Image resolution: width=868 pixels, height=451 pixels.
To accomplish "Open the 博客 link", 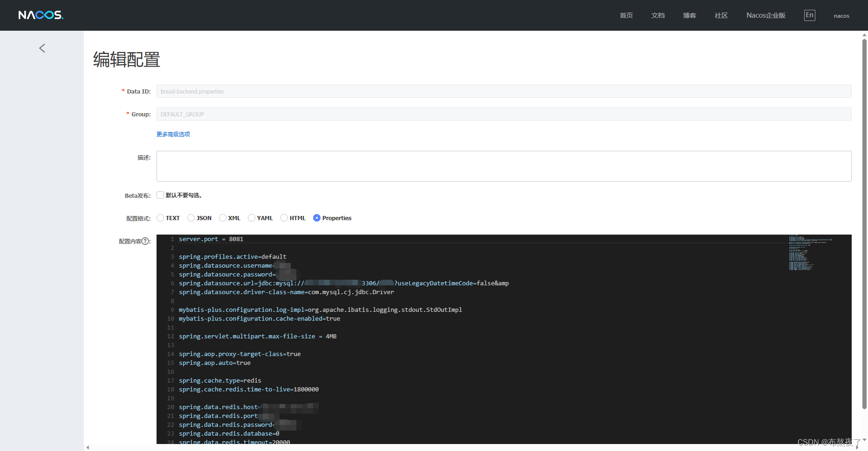I will point(689,15).
